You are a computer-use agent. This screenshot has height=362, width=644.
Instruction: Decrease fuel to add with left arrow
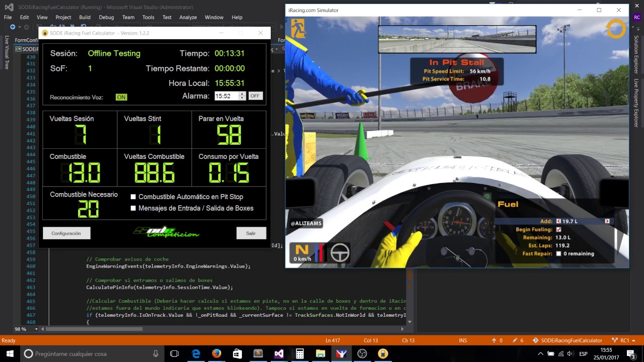558,221
